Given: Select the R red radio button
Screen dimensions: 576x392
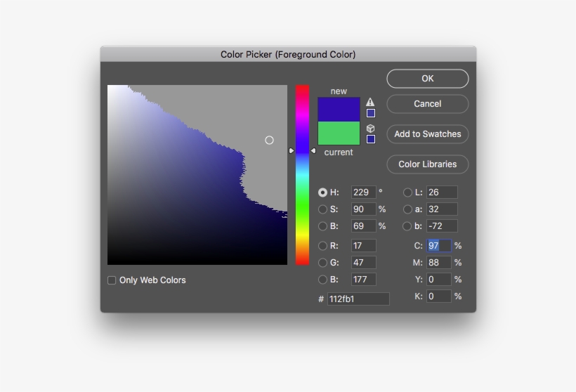Looking at the screenshot, I should pyautogui.click(x=323, y=246).
